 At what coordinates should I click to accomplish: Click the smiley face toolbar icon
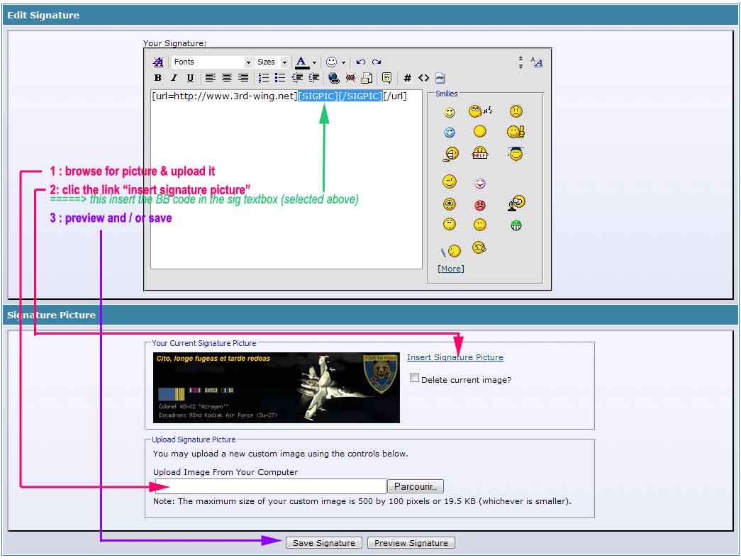click(331, 62)
